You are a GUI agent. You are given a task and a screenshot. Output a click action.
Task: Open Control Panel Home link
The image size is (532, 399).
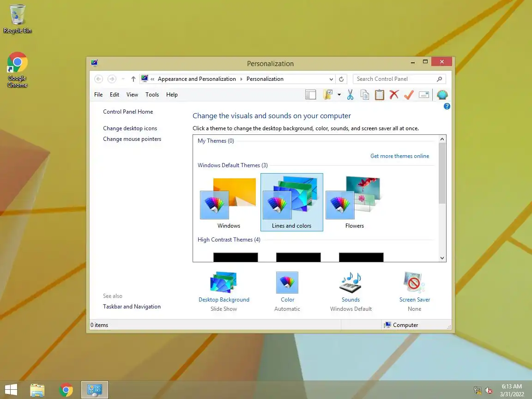128,112
